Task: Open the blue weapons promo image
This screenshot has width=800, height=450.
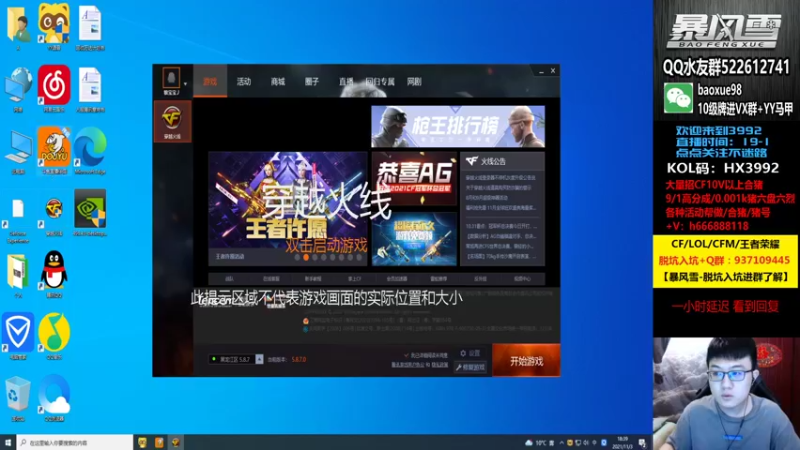Action: [x=414, y=239]
